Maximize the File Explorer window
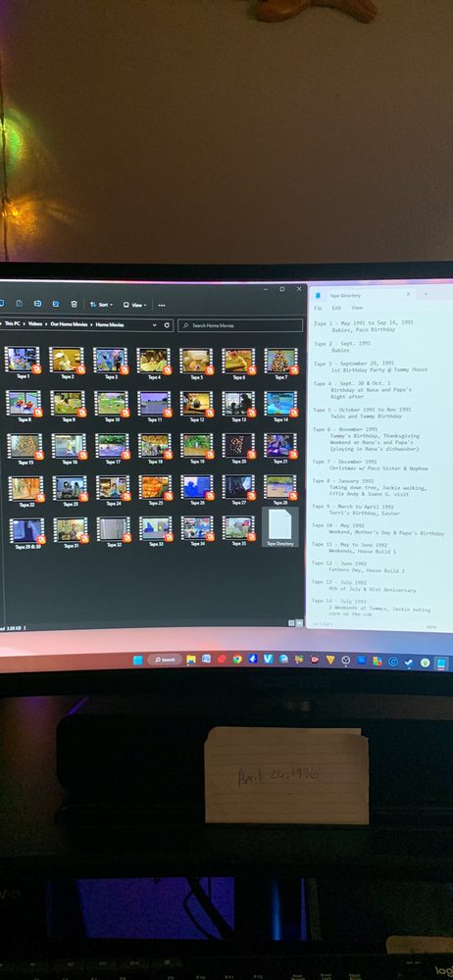 pos(281,289)
